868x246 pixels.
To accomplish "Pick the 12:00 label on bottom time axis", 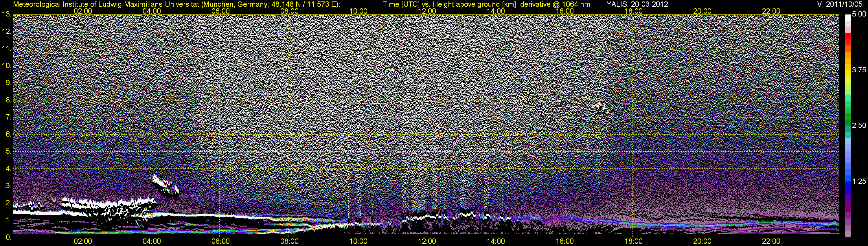I will pos(427,241).
